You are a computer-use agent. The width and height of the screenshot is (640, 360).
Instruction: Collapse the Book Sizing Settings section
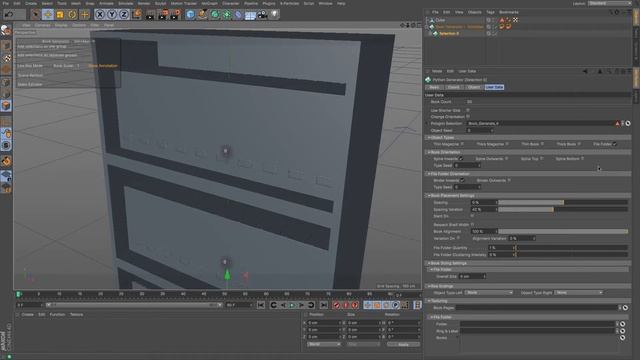point(429,263)
